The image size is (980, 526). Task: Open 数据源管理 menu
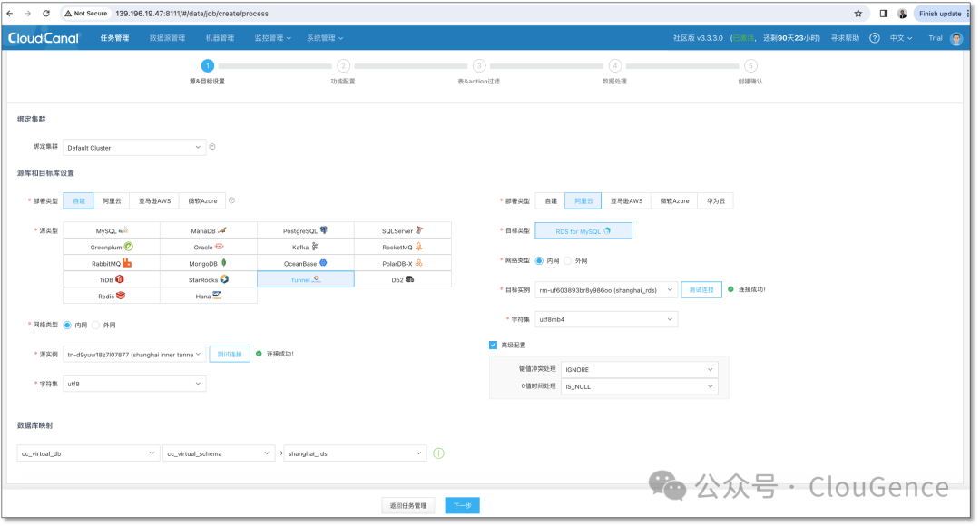coord(167,38)
